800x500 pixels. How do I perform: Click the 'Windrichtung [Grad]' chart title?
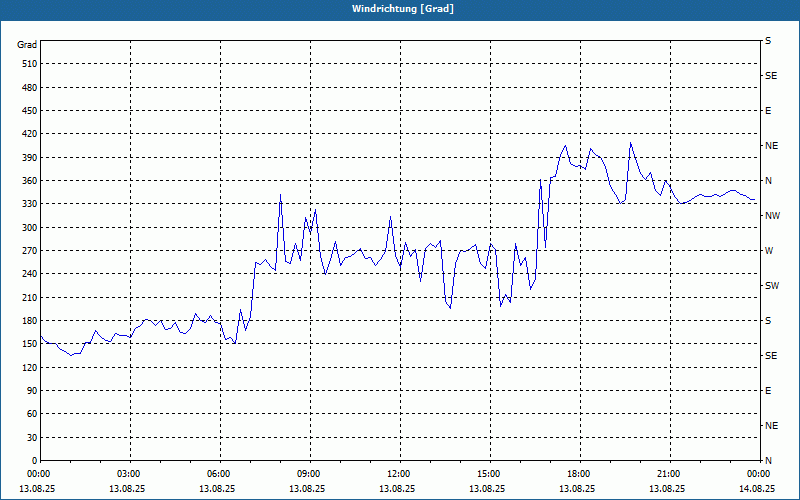[x=403, y=9]
